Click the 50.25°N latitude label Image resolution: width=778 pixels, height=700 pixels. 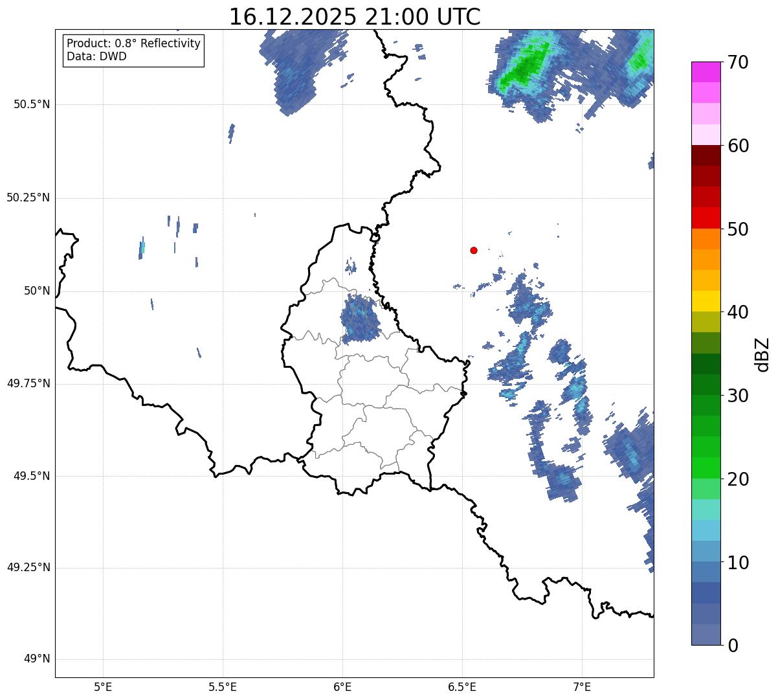coord(28,198)
